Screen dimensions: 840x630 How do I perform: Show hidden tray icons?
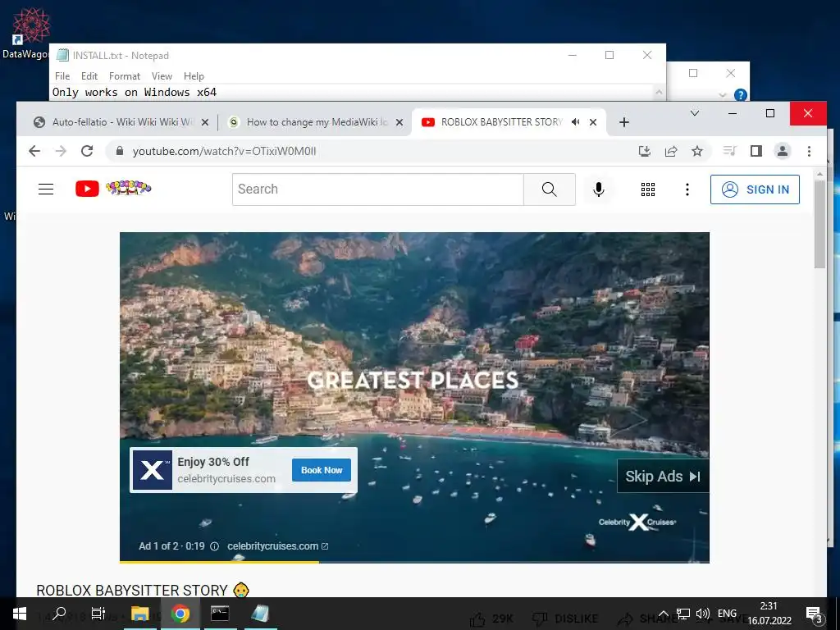[663, 614]
